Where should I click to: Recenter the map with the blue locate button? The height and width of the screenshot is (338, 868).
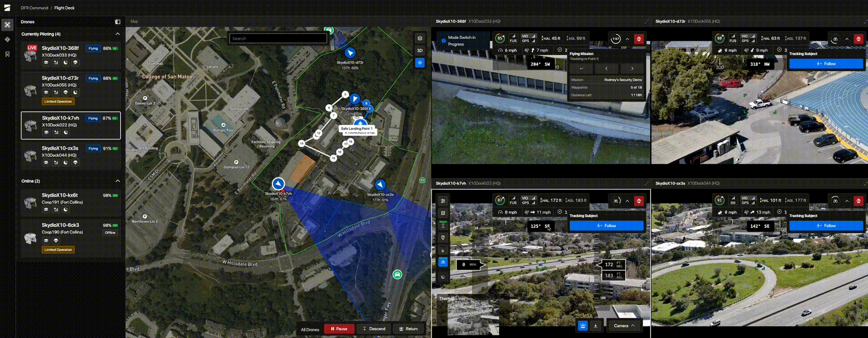click(x=420, y=63)
